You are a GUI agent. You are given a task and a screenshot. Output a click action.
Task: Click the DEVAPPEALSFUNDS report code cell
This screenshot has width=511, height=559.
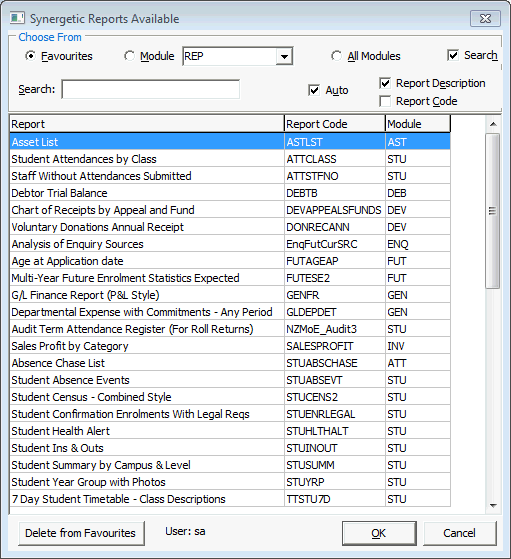[335, 210]
